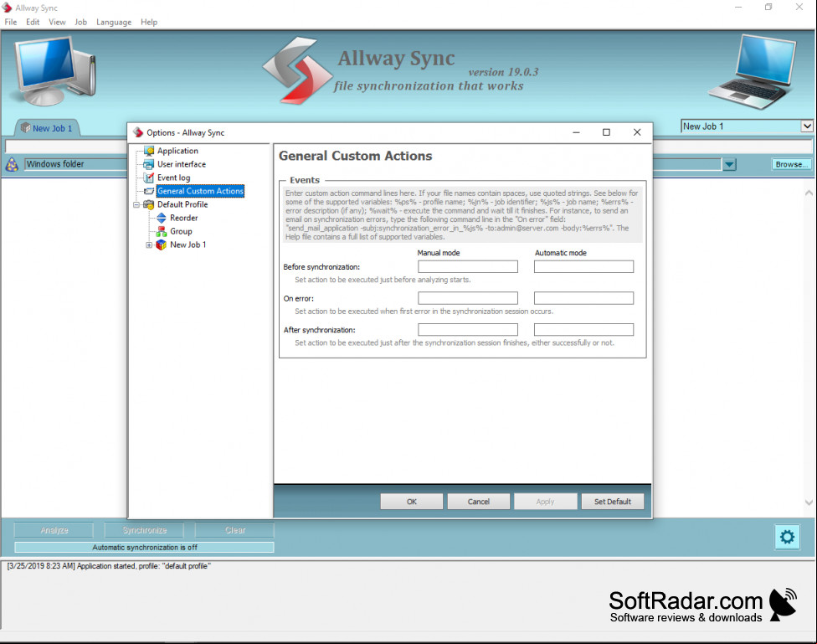Open the New Job 1 job dropdown
817x644 pixels.
tap(807, 126)
